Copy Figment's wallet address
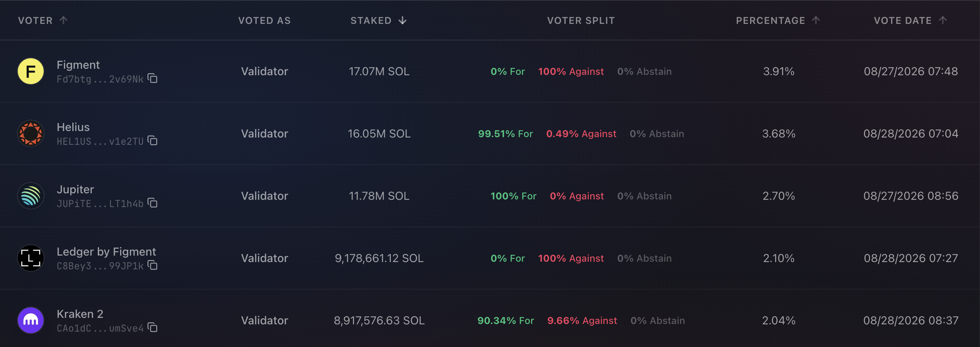This screenshot has width=980, height=347. [x=152, y=78]
